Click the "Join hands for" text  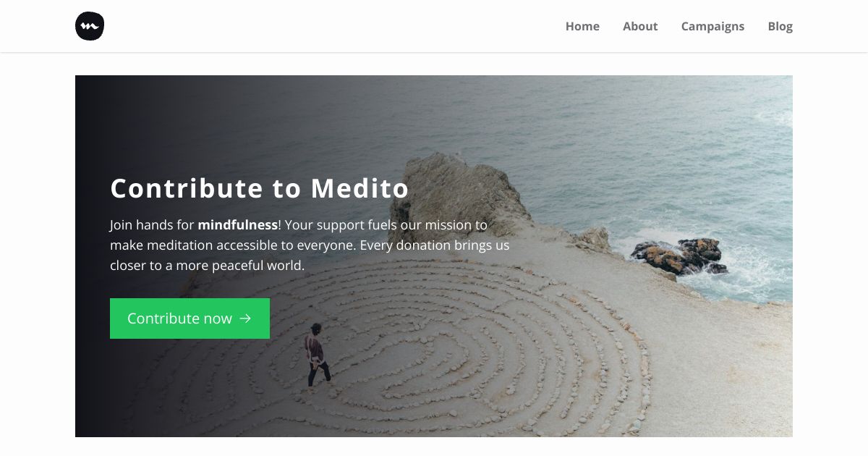pyautogui.click(x=152, y=224)
